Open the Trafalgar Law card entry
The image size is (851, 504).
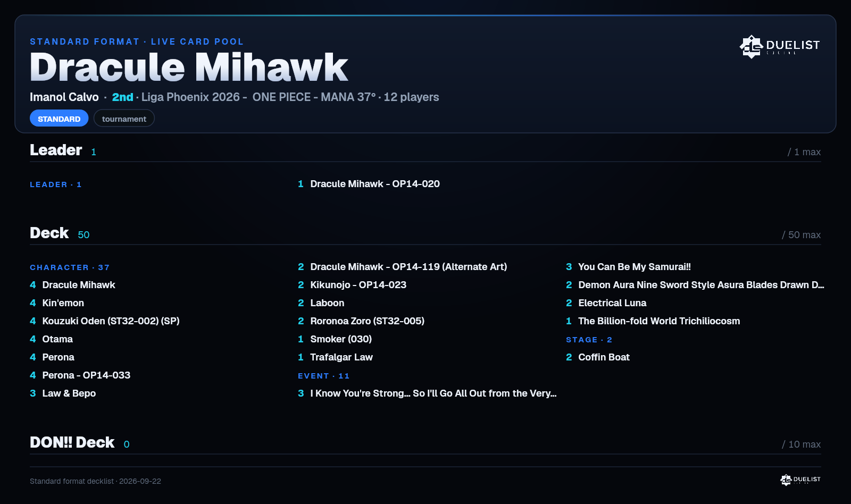click(x=335, y=357)
